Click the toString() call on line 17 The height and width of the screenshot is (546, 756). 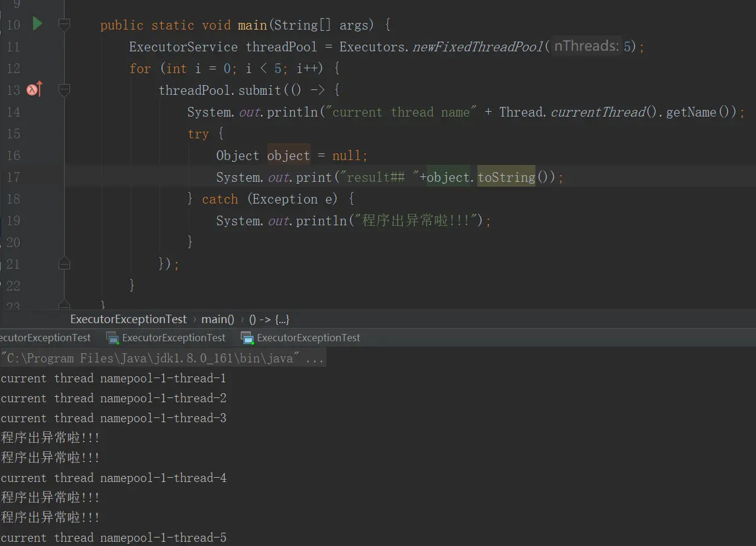(x=506, y=177)
